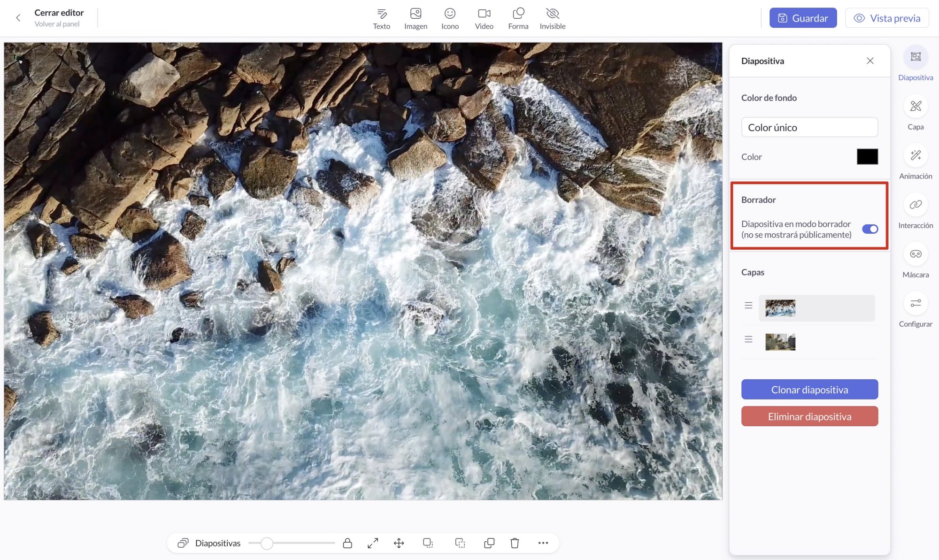Viewport: 939px width, 560px height.
Task: Open the Animación sidebar tab
Action: click(x=916, y=162)
